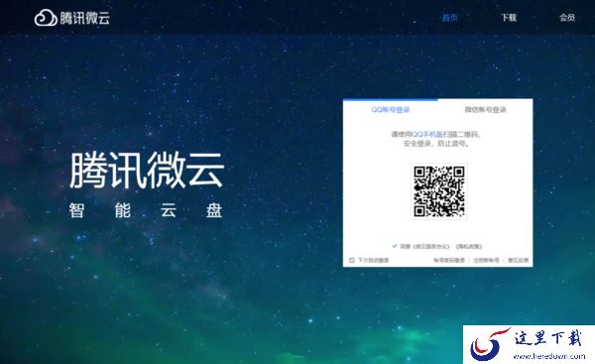
Task: Click the 智能云盘 subtitle text
Action: pyautogui.click(x=146, y=210)
